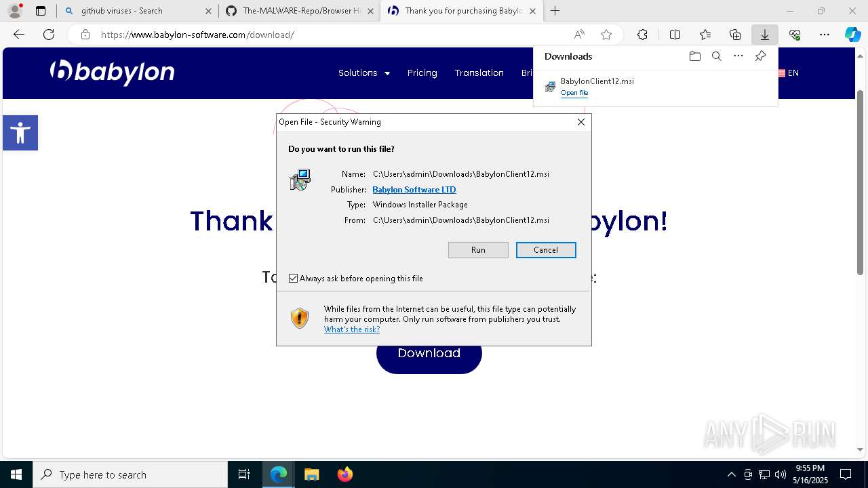Click the page vertical scrollbar
The width and height of the screenshot is (868, 488).
(x=860, y=183)
